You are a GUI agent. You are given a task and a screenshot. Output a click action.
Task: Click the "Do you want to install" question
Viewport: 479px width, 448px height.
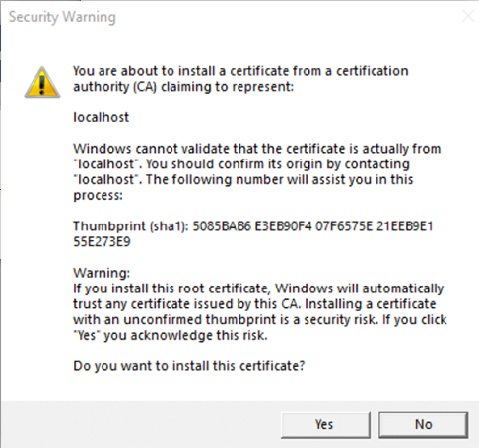point(189,366)
